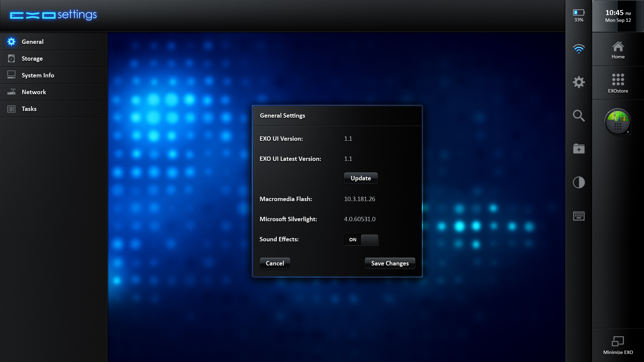The image size is (644, 362).
Task: Click the 'EXO UI Version:' label
Action: click(x=281, y=139)
